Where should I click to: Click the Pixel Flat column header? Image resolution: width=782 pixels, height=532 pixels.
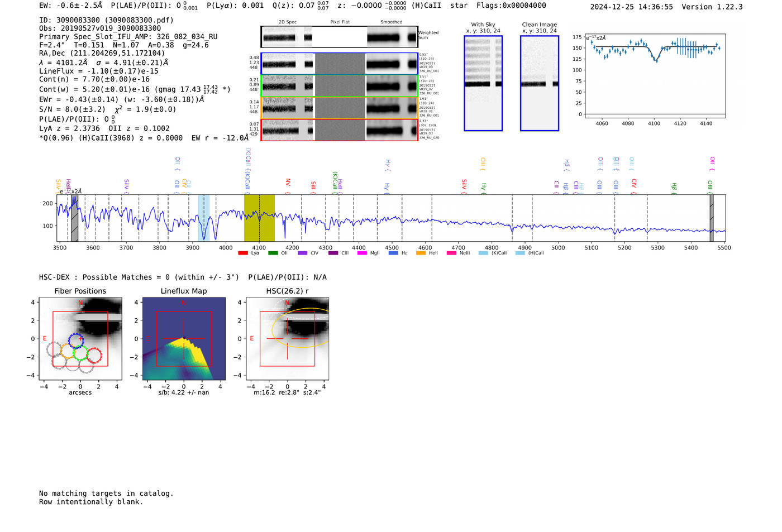340,22
